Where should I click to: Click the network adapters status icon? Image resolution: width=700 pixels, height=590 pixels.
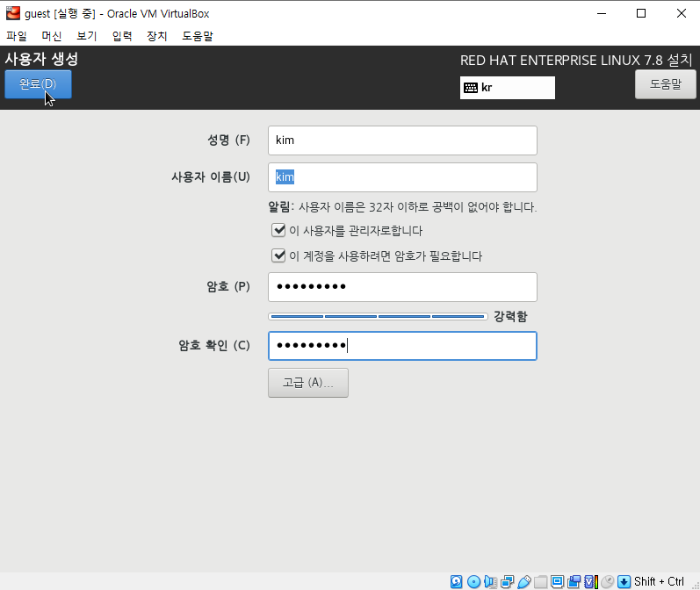507,581
